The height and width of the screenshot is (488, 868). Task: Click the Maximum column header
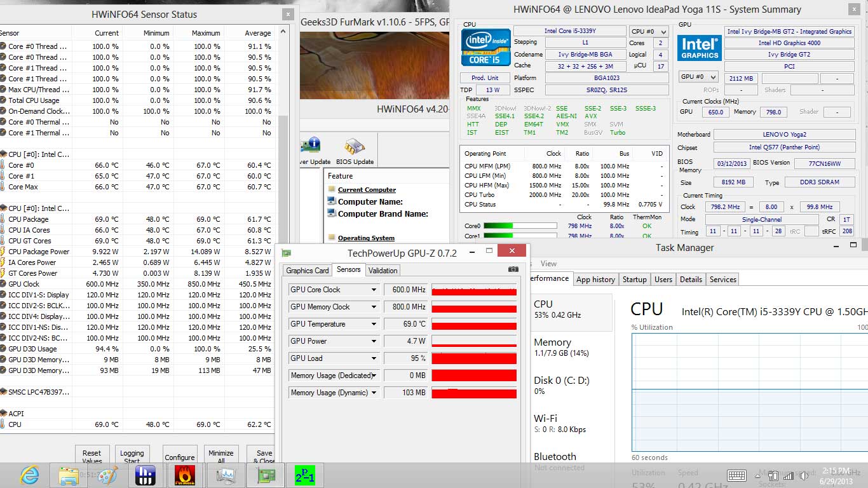click(x=199, y=33)
